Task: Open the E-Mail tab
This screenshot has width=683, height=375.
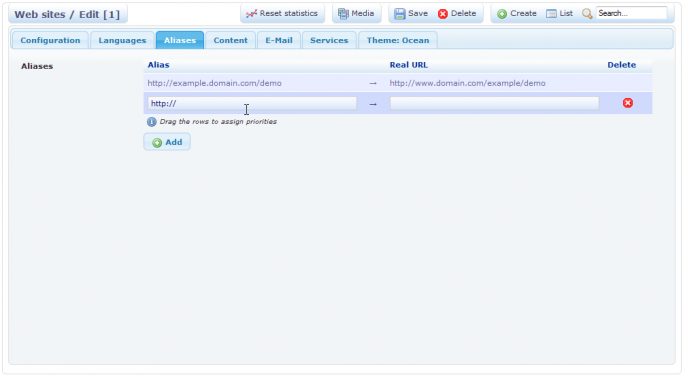Action: [279, 40]
